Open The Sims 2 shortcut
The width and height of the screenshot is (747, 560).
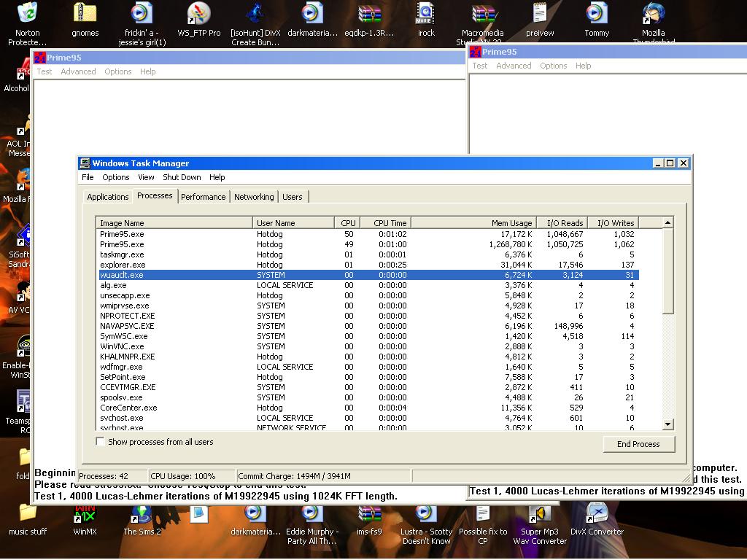pos(142,515)
